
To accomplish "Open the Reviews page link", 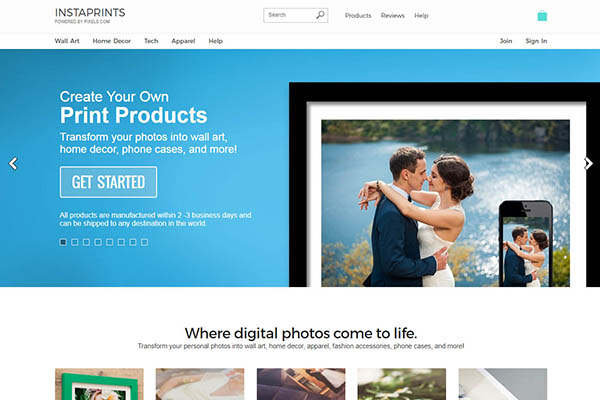I will pos(393,16).
